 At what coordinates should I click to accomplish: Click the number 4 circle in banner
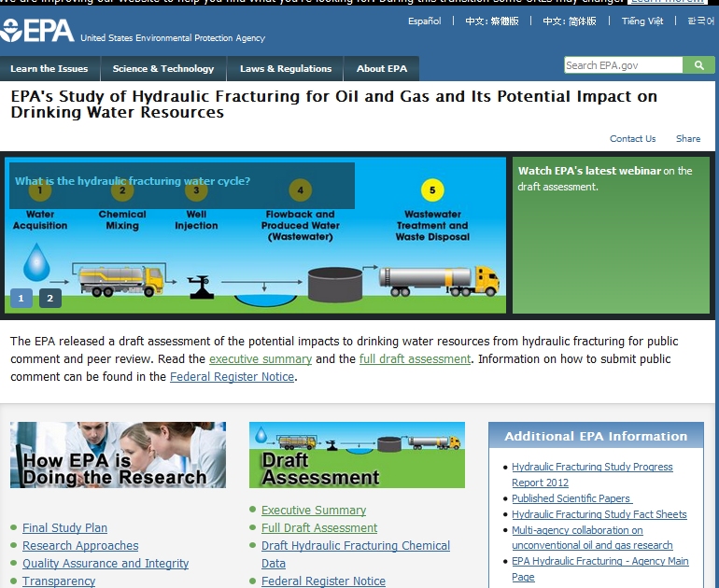(x=301, y=190)
